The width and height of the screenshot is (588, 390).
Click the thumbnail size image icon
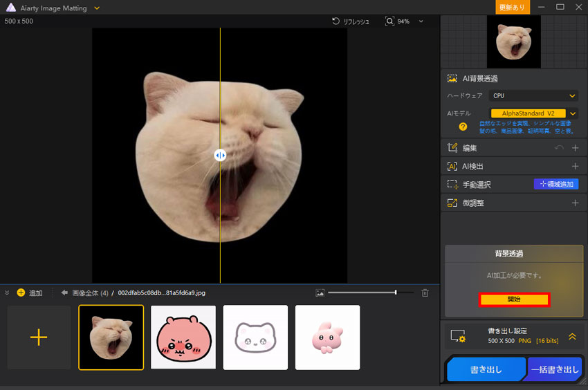click(320, 293)
